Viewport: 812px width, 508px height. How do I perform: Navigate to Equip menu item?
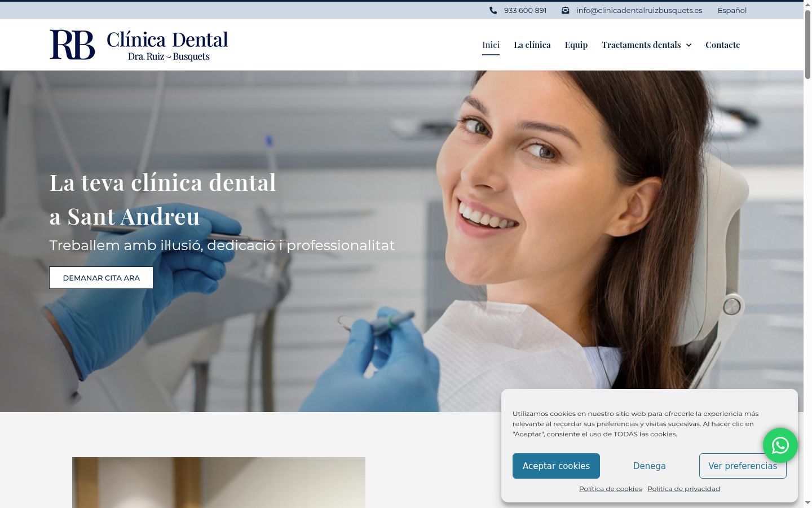point(576,45)
